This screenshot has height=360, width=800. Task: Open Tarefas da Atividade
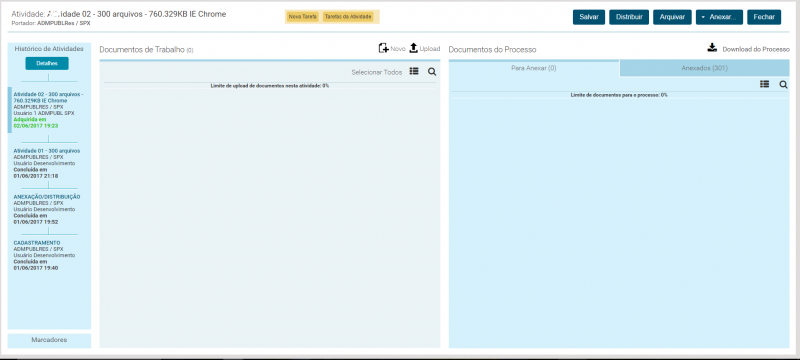348,17
